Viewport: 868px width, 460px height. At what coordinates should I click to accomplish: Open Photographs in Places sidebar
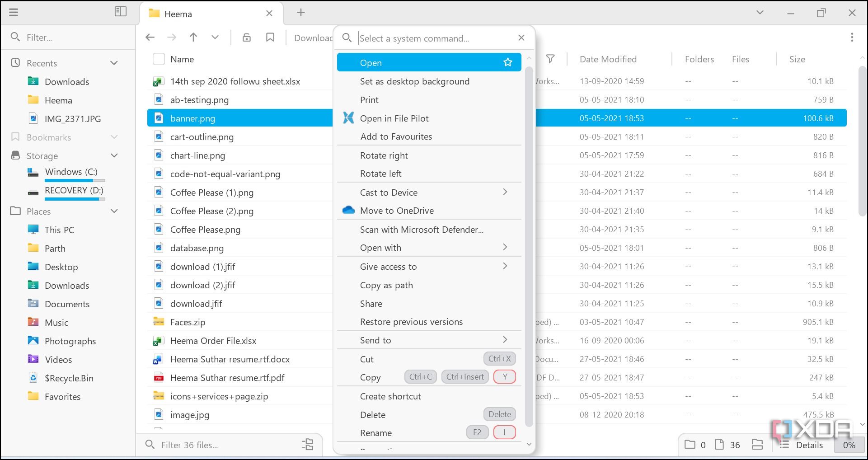(x=70, y=341)
